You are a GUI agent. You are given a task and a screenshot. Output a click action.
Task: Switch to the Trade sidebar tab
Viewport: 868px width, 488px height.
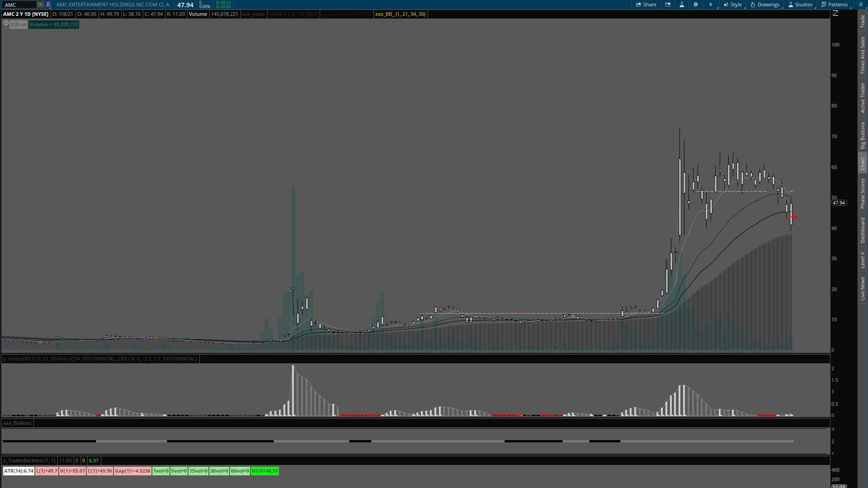coord(863,21)
